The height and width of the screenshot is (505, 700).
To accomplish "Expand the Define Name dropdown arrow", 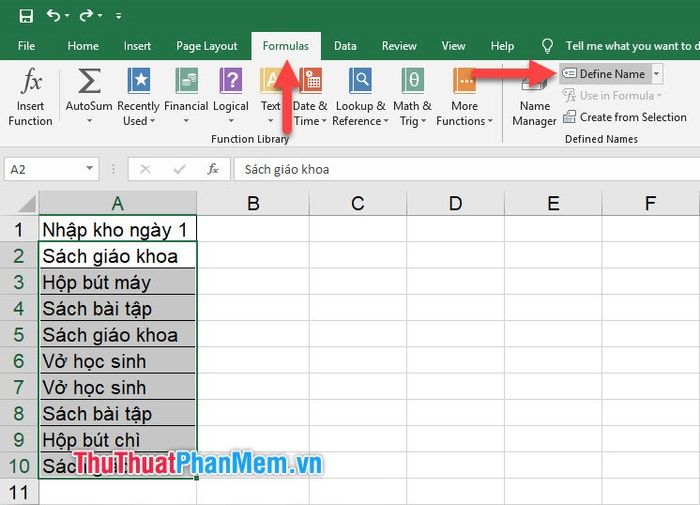I will (x=657, y=74).
